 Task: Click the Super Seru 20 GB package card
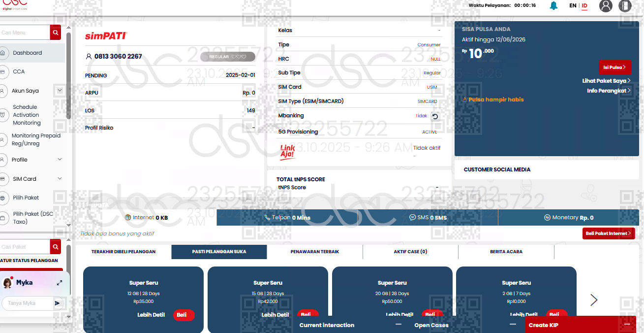point(392,300)
